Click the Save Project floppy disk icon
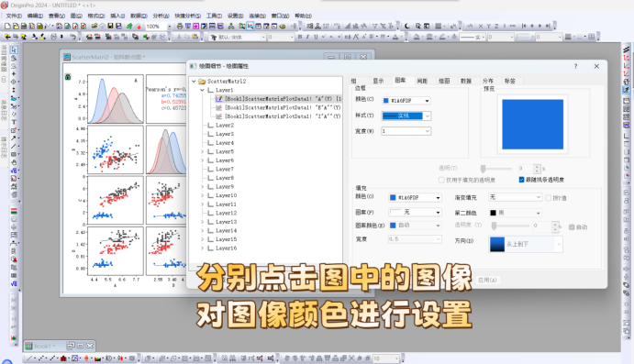This screenshot has height=364, width=634. [x=110, y=27]
